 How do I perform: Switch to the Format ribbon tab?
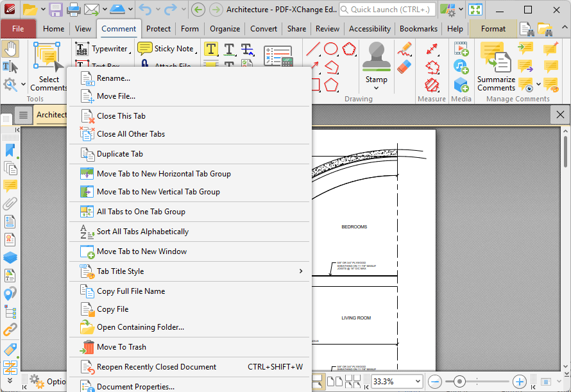[x=493, y=29]
